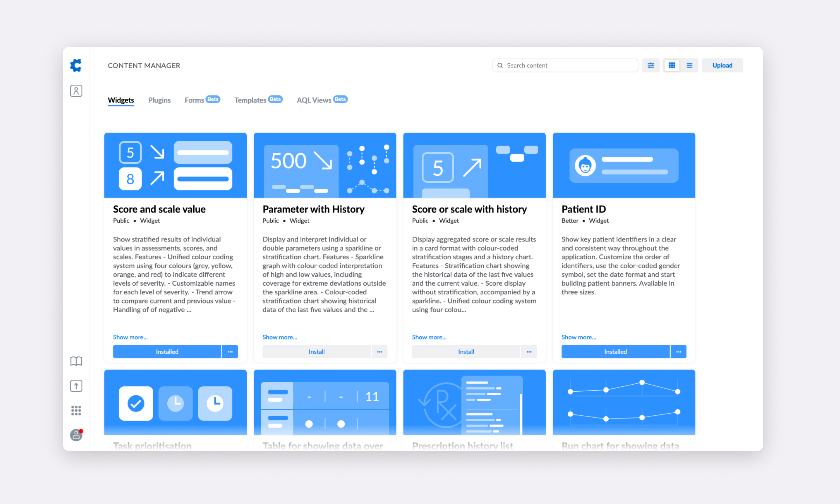840x504 pixels.
Task: Click the Plugins tab
Action: click(x=159, y=100)
